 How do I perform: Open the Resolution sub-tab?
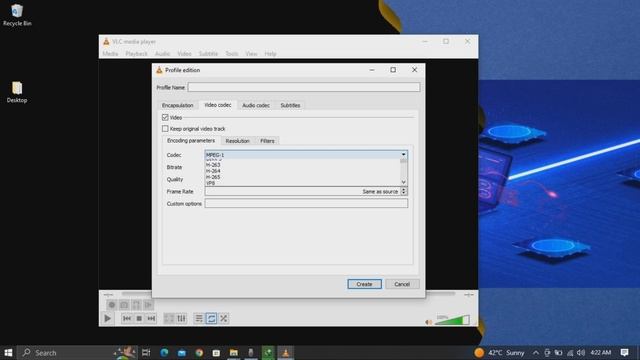238,141
